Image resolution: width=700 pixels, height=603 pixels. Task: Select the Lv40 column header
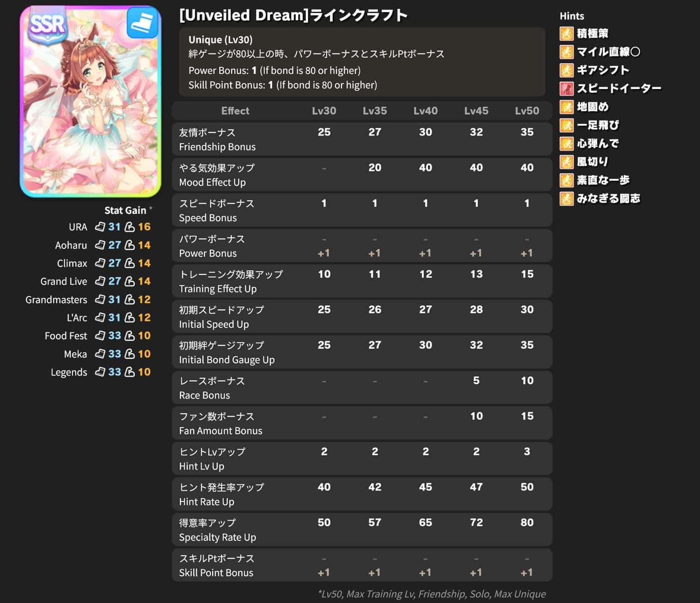click(425, 111)
